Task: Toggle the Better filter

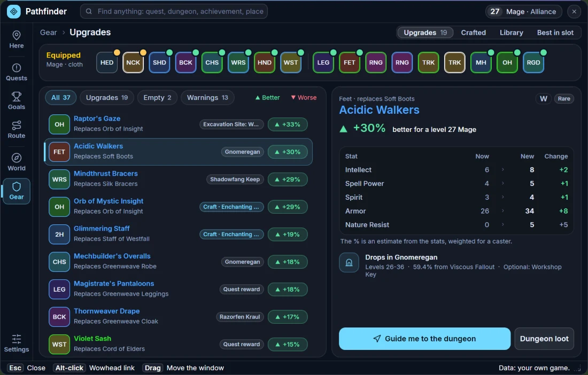Action: pyautogui.click(x=267, y=97)
